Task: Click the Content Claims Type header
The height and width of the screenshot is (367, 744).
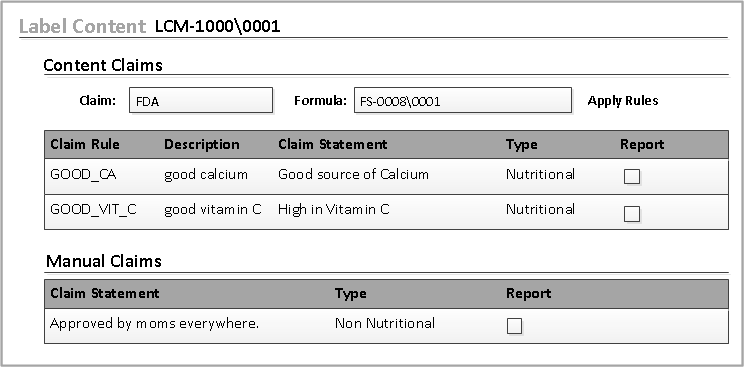Action: coord(521,145)
